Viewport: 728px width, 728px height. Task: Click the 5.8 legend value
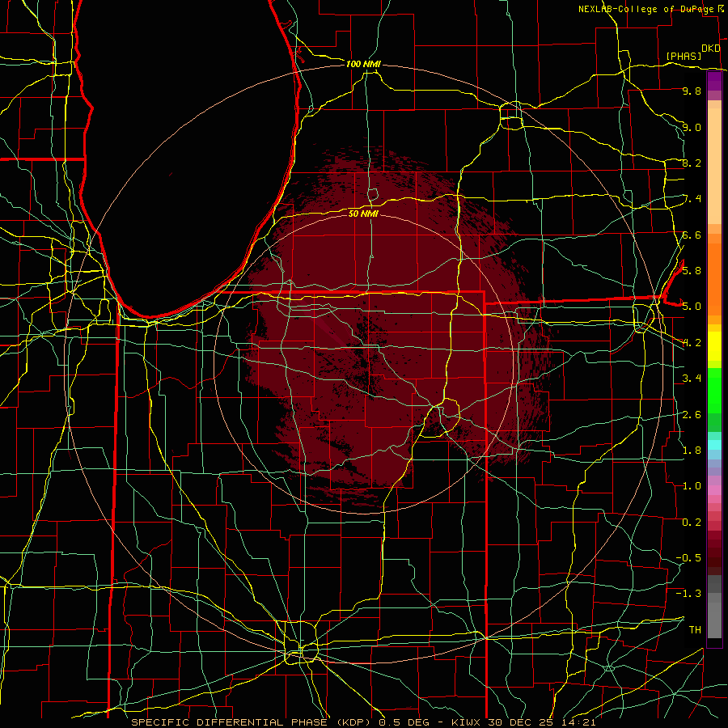(692, 270)
